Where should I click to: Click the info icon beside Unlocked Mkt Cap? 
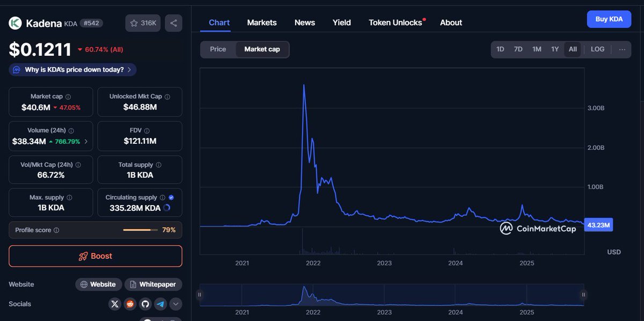point(167,97)
